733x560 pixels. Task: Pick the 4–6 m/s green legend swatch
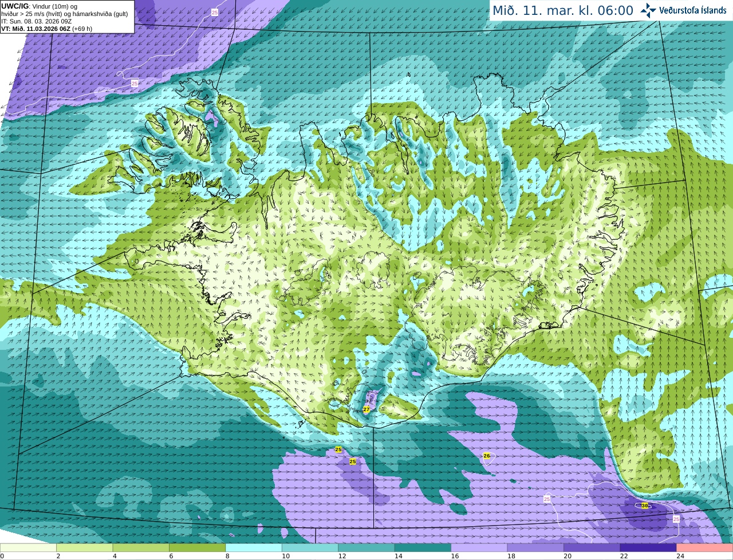[141, 547]
